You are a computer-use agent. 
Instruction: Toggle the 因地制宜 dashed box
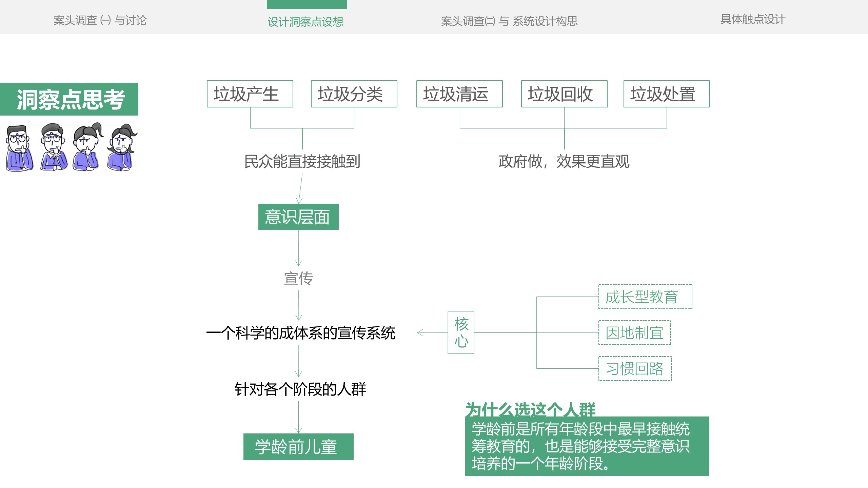pos(634,333)
